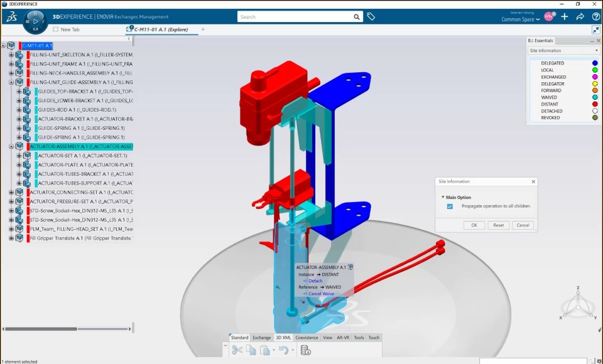Click the Copy icon in Standard toolbar
Viewport: 603px width, 364px height.
(251, 350)
